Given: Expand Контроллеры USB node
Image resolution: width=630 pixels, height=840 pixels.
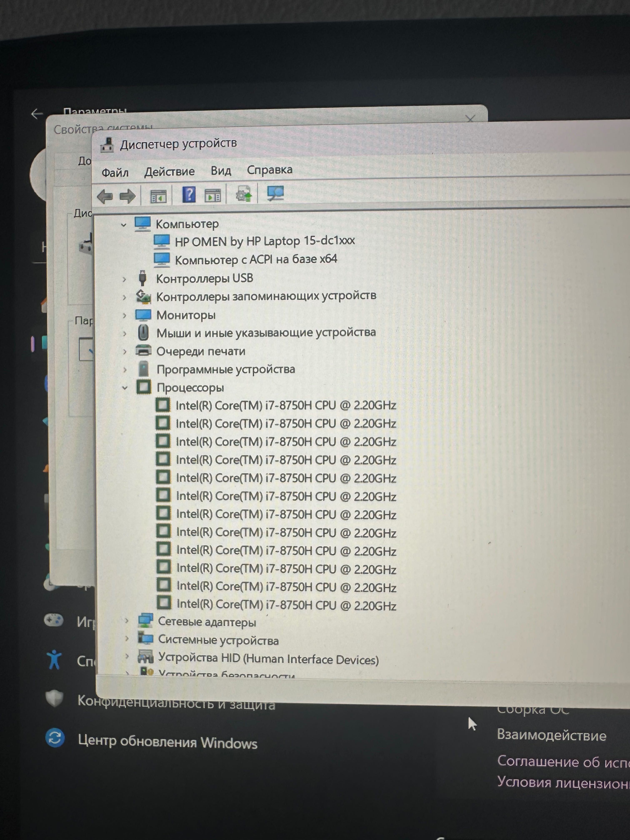Looking at the screenshot, I should 124,280.
